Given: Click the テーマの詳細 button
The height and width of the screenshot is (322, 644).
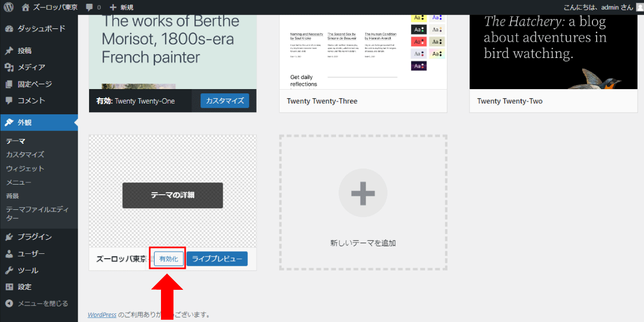Looking at the screenshot, I should (x=172, y=195).
